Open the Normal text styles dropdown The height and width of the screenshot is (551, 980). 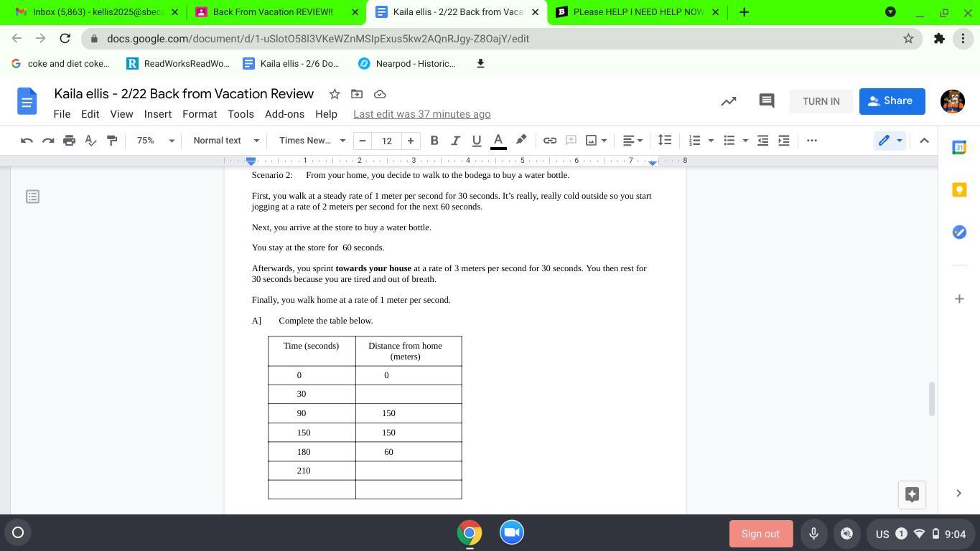(226, 141)
